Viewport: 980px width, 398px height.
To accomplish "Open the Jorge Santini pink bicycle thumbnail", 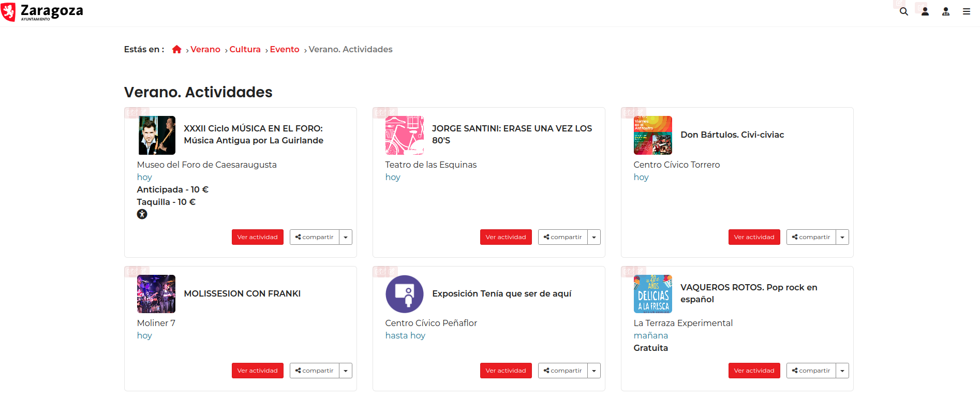I will pos(404,135).
